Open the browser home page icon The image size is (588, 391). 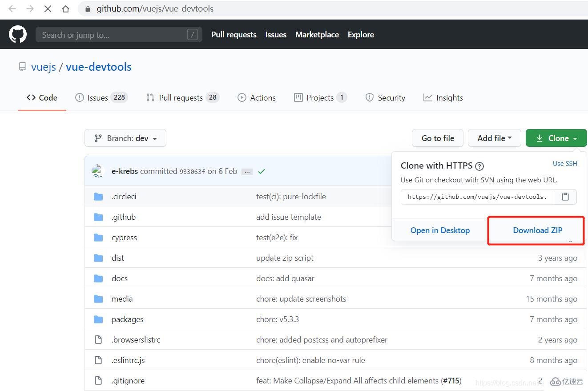65,8
